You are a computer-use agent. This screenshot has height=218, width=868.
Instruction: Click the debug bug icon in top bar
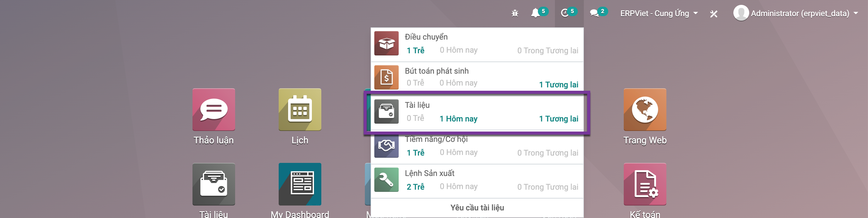point(514,13)
